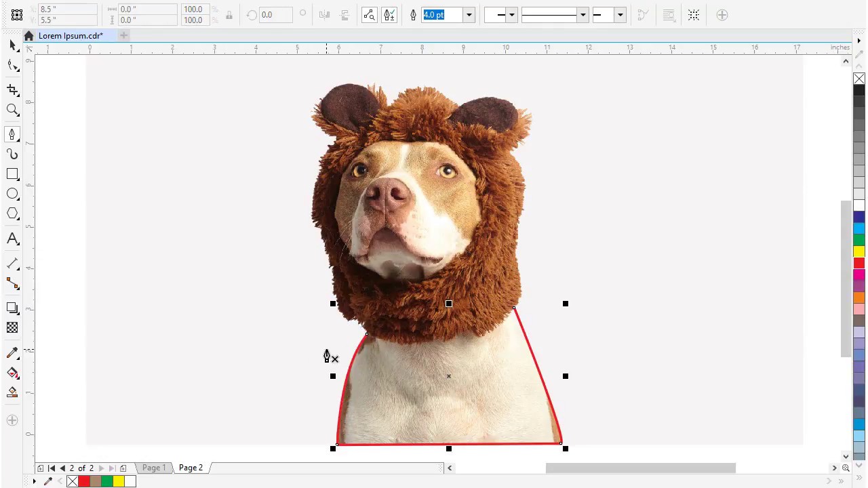Choose the Rectangle tool

tap(12, 174)
